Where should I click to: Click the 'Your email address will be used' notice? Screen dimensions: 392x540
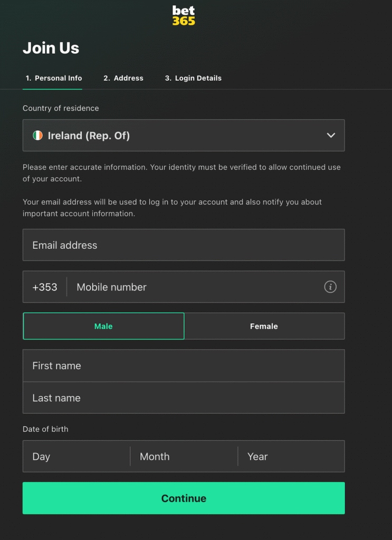click(172, 208)
